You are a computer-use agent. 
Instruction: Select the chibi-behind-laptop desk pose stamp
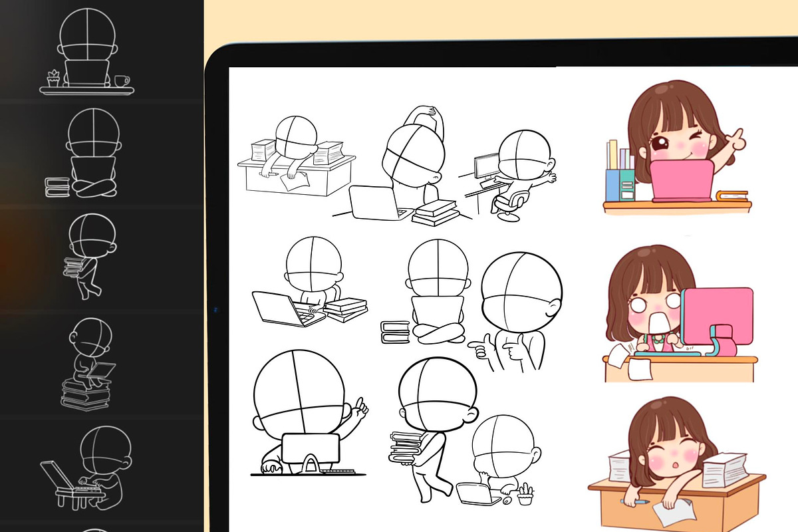(x=88, y=51)
